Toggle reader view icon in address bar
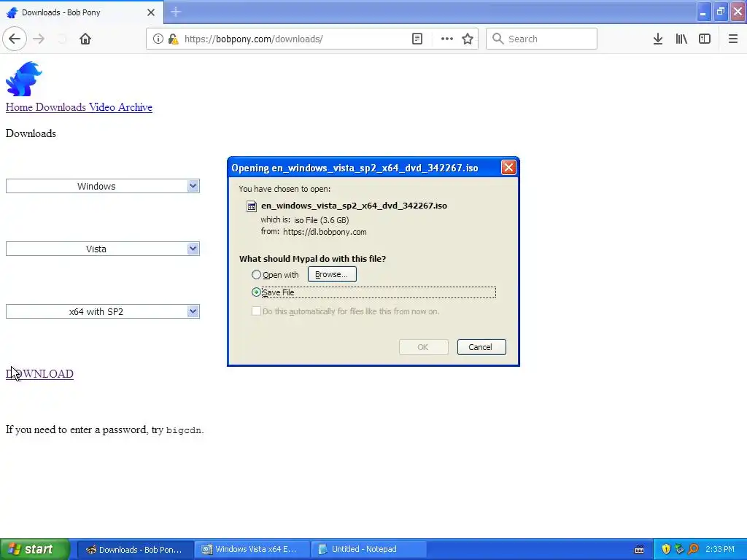The image size is (747, 560). coord(417,39)
